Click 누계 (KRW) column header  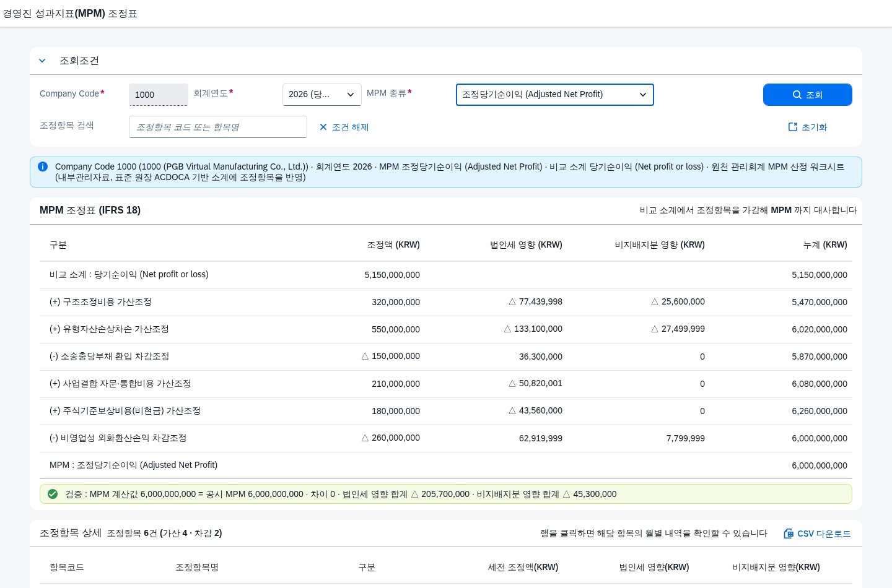825,245
